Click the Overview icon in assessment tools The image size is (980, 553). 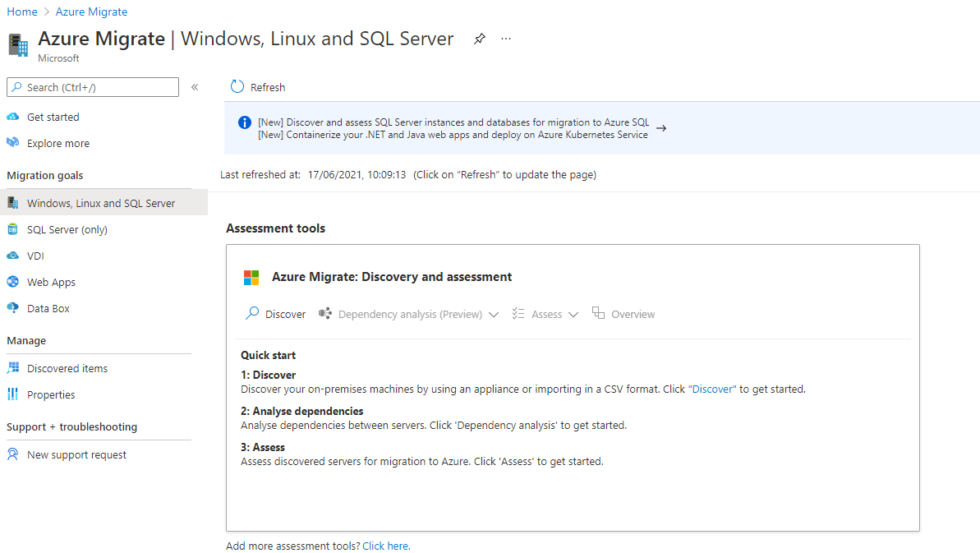(x=598, y=314)
